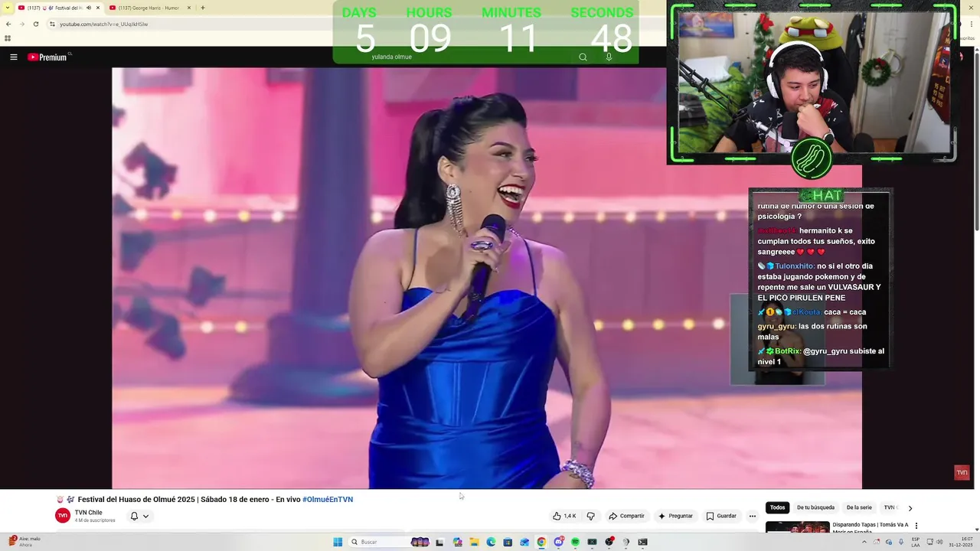Open volume control in system tray
The width and height of the screenshot is (980, 551).
[940, 542]
